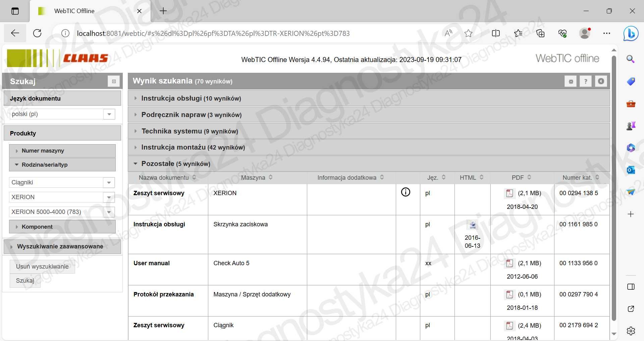This screenshot has width=644, height=341.
Task: Open settings gear in results header
Action: (571, 81)
